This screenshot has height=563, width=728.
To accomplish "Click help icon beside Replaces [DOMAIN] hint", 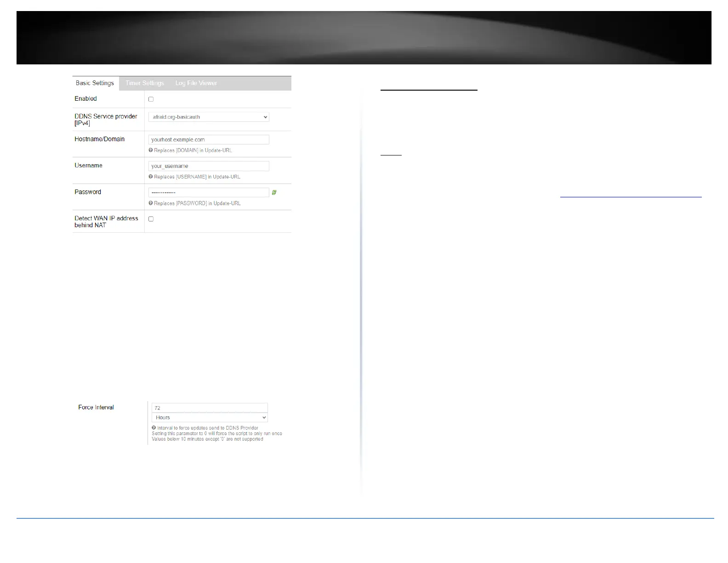I will (x=151, y=150).
